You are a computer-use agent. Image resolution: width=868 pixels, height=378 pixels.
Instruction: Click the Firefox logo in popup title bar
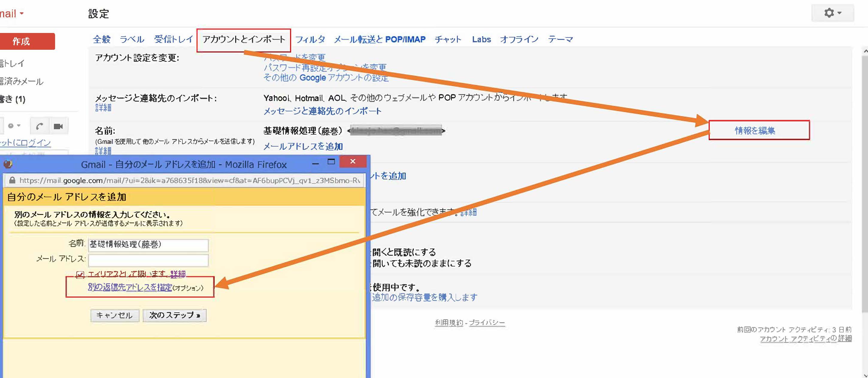(x=8, y=164)
